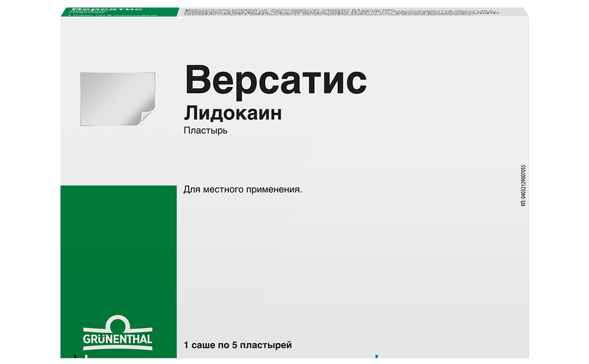589x364 pixels.
Task: Click the vertical code "КП: 04032129007055"
Action: point(523,186)
